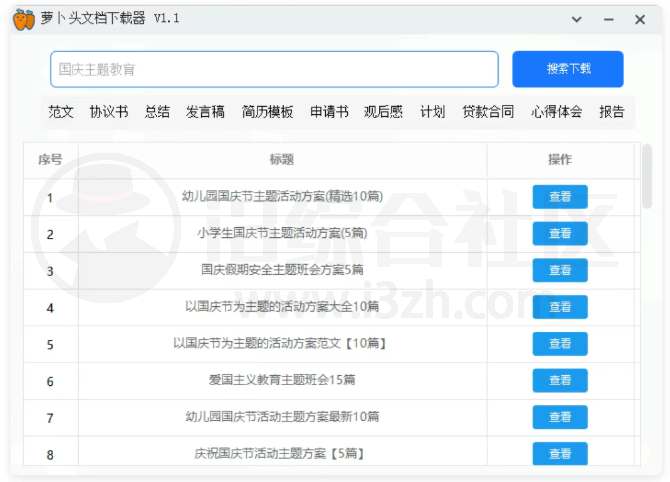Viewport: 670px width, 482px height.
Task: Choose the 发言稿 category
Action: [x=205, y=112]
